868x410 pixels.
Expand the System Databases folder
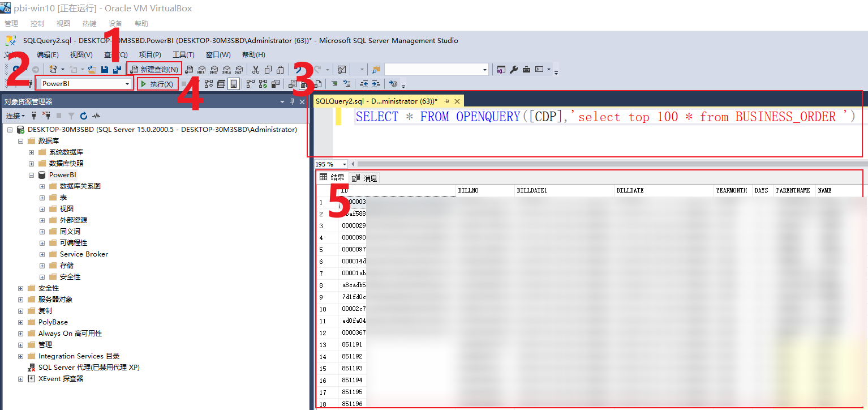coord(32,152)
